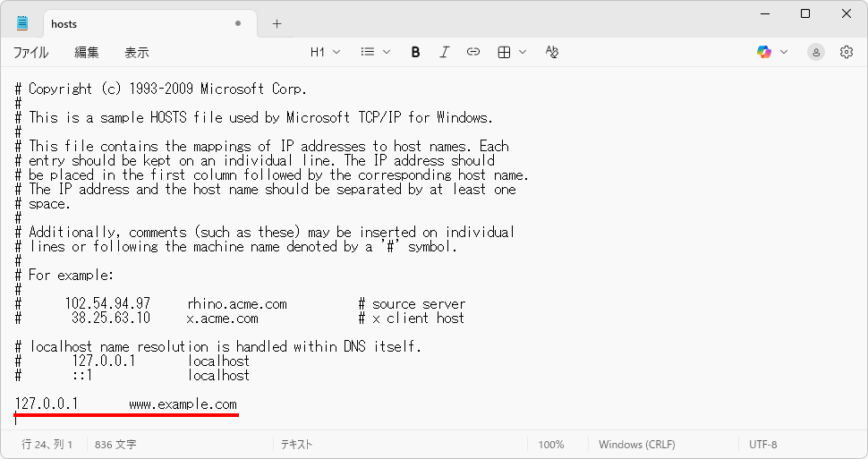The width and height of the screenshot is (868, 459).
Task: Maximize the Notepad window
Action: click(x=805, y=13)
